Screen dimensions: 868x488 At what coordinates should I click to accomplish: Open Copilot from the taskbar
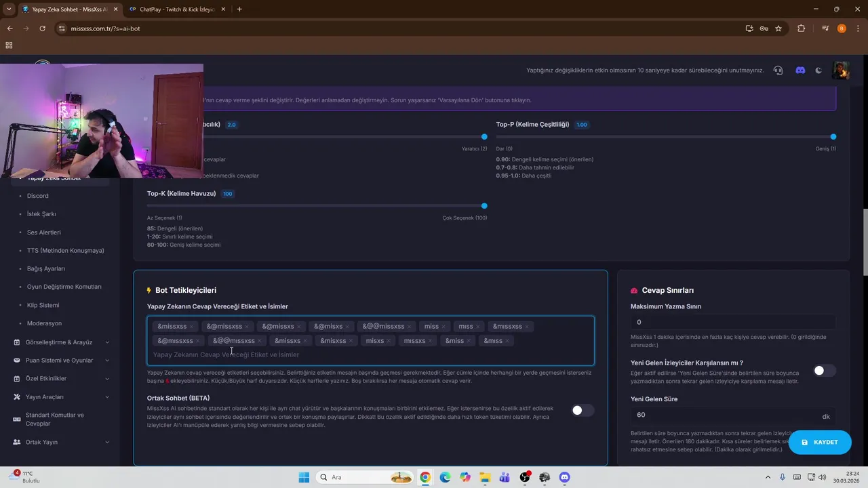465,477
